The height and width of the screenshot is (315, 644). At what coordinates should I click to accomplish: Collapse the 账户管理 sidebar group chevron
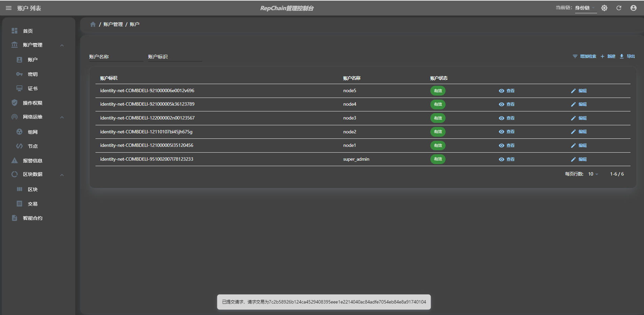(x=62, y=45)
